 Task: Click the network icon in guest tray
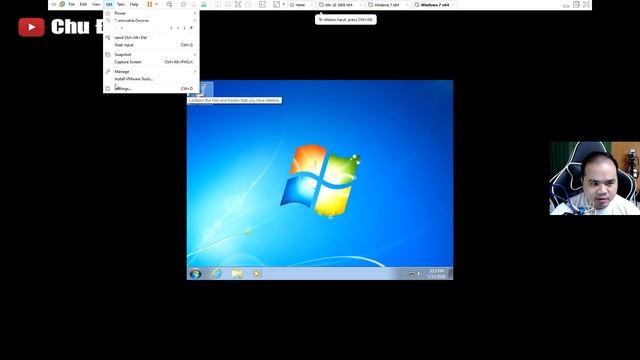tap(411, 274)
